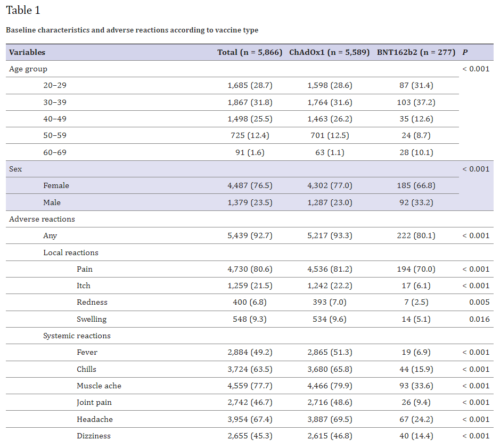Select BNT162b2 value '26 (9.4)'

click(416, 403)
